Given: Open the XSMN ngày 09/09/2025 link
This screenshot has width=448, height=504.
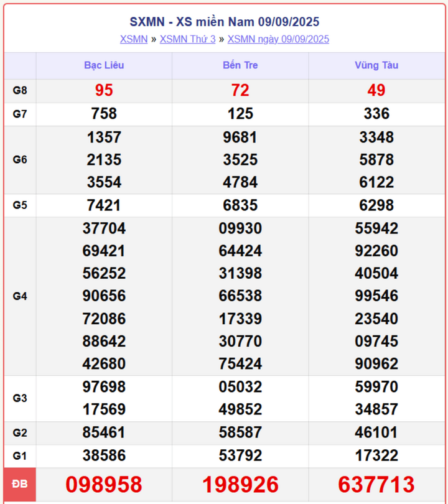Looking at the screenshot, I should tap(278, 39).
